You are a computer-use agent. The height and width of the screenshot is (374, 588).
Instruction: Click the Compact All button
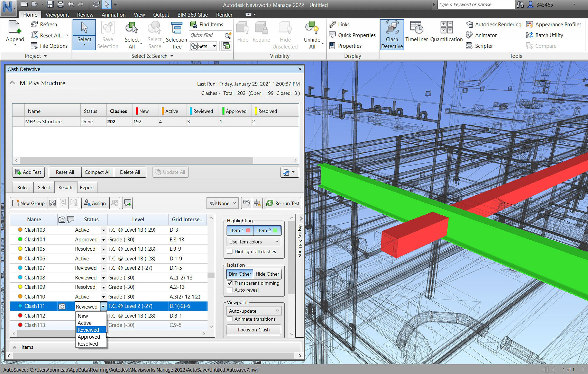(x=98, y=172)
